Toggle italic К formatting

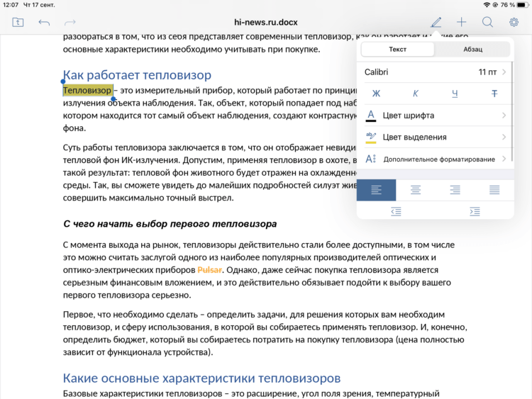point(416,94)
